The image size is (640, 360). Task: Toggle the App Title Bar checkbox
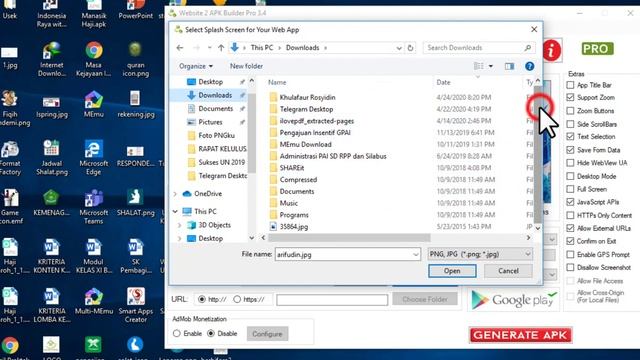pyautogui.click(x=570, y=85)
